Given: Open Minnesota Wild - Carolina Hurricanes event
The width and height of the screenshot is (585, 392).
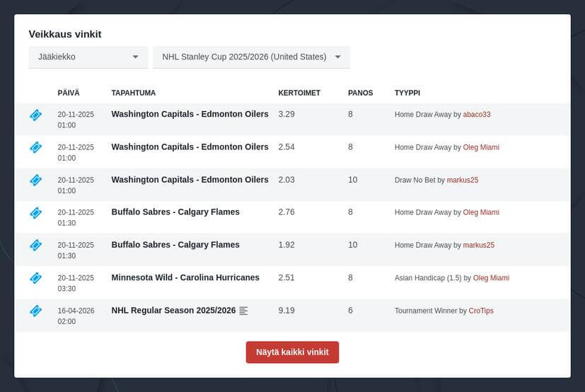Looking at the screenshot, I should tap(185, 277).
